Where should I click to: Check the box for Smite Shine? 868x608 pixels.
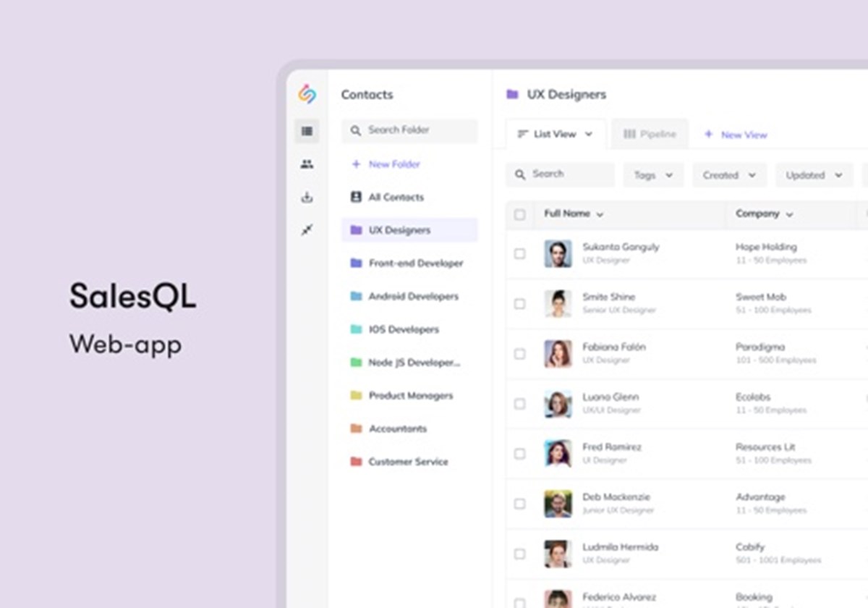click(519, 304)
